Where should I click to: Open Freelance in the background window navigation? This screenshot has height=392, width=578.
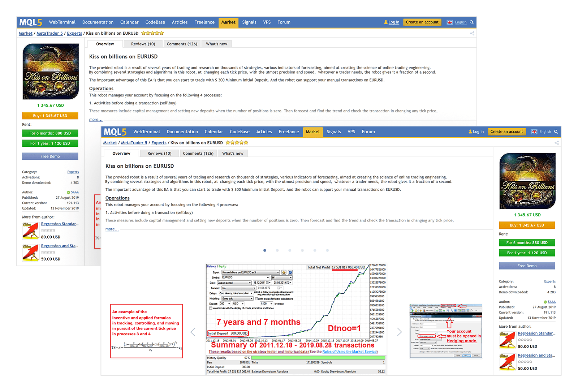coord(204,22)
